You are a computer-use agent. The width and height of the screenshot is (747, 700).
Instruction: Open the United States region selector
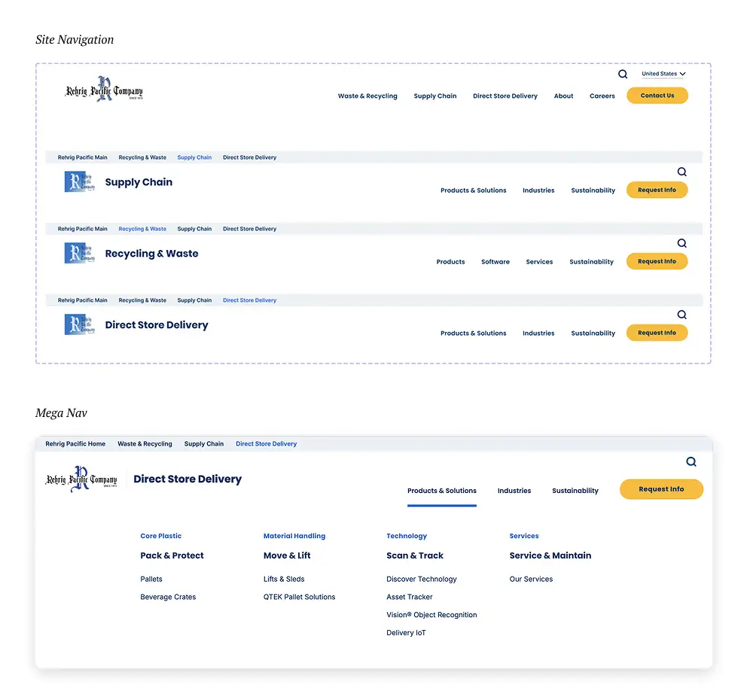pyautogui.click(x=662, y=74)
